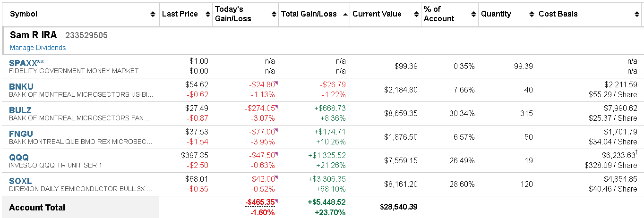This screenshot has width=644, height=218.
Task: Click the Current Value column header
Action: (x=377, y=14)
